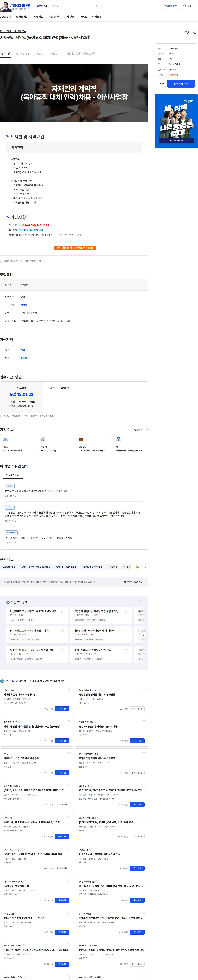Click the 로그인 link above AI recommendations
Screen dimensions: 198x980
click(x=9, y=681)
